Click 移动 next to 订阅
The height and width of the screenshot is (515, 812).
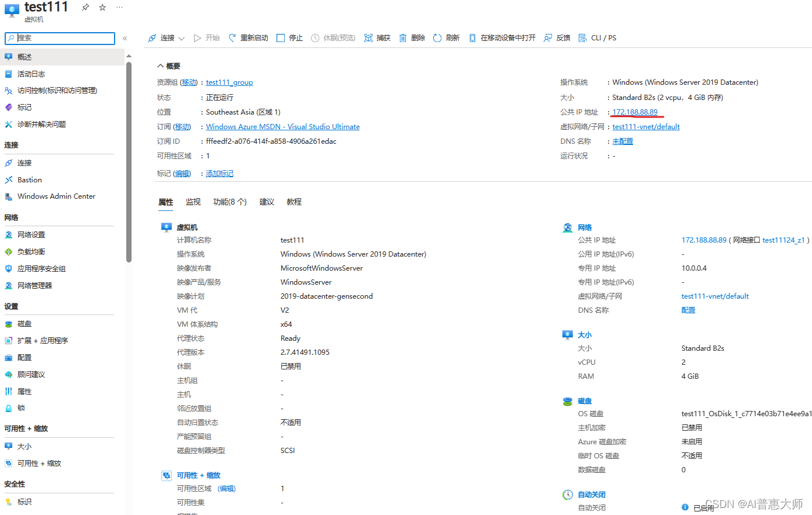point(182,127)
